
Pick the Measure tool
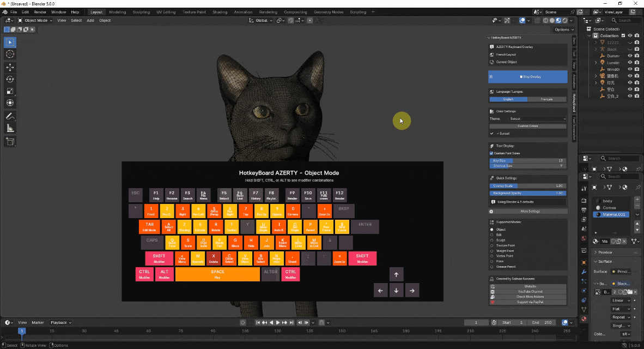pos(10,129)
